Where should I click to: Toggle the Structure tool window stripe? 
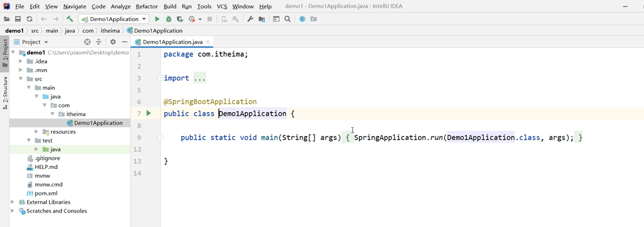pos(5,92)
